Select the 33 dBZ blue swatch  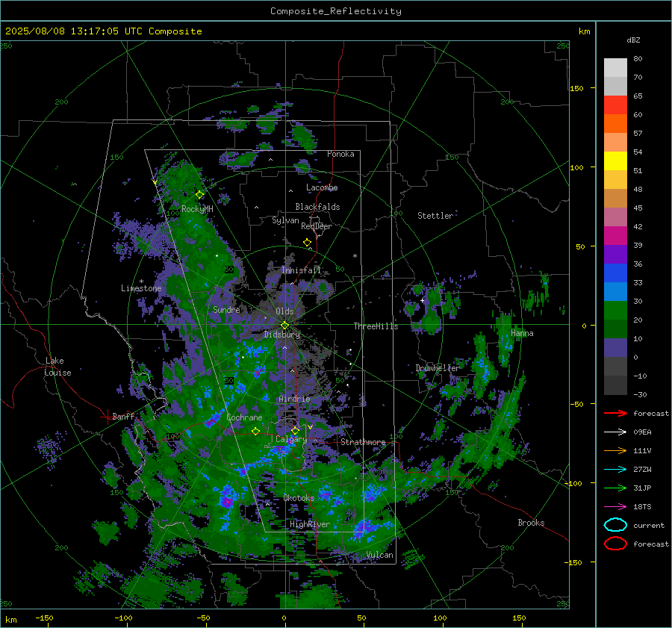(615, 291)
